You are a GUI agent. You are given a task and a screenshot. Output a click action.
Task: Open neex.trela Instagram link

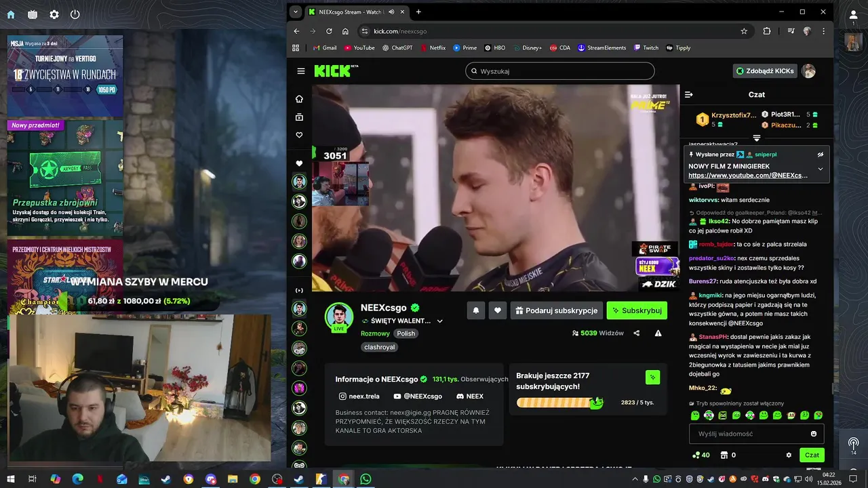pyautogui.click(x=359, y=396)
